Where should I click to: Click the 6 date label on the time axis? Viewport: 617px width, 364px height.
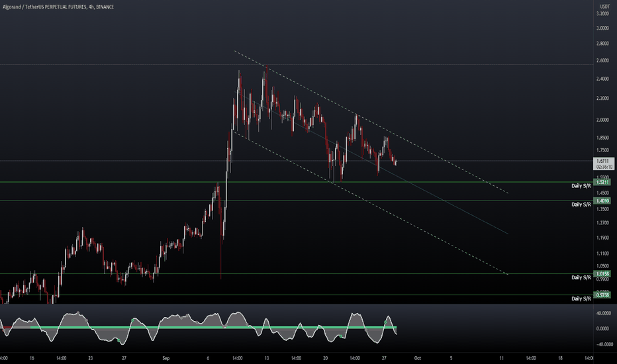coord(208,359)
